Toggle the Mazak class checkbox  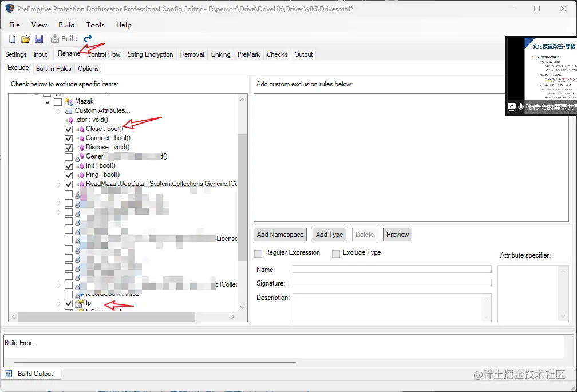coord(58,102)
